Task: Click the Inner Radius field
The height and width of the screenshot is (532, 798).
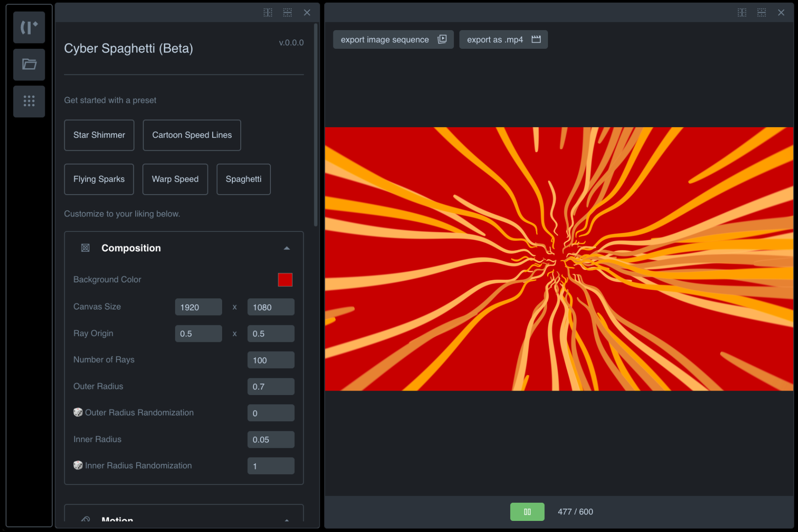Action: coord(271,439)
